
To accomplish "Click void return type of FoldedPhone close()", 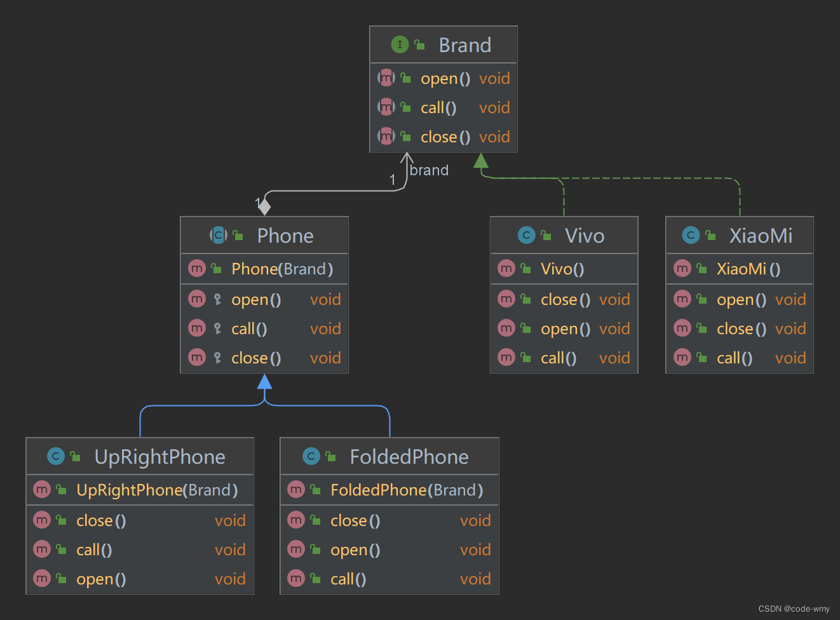I will click(x=475, y=520).
